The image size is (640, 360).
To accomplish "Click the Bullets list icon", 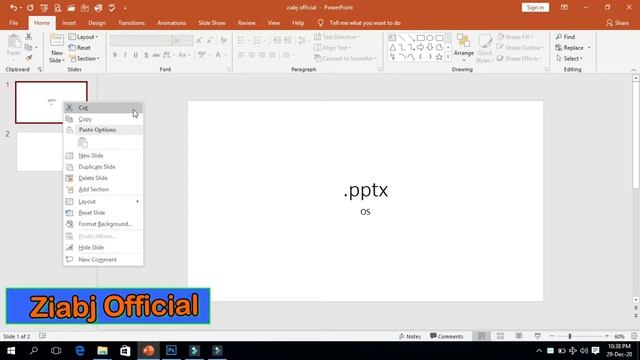I will pos(242,40).
